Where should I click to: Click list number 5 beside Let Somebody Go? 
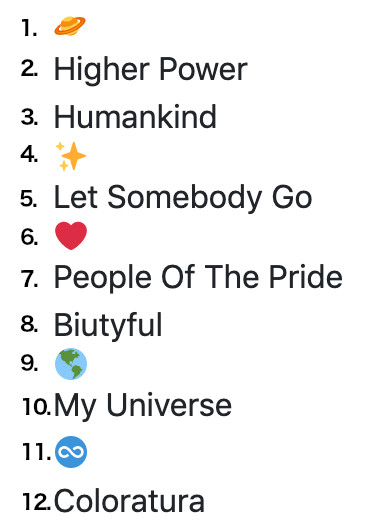point(29,198)
